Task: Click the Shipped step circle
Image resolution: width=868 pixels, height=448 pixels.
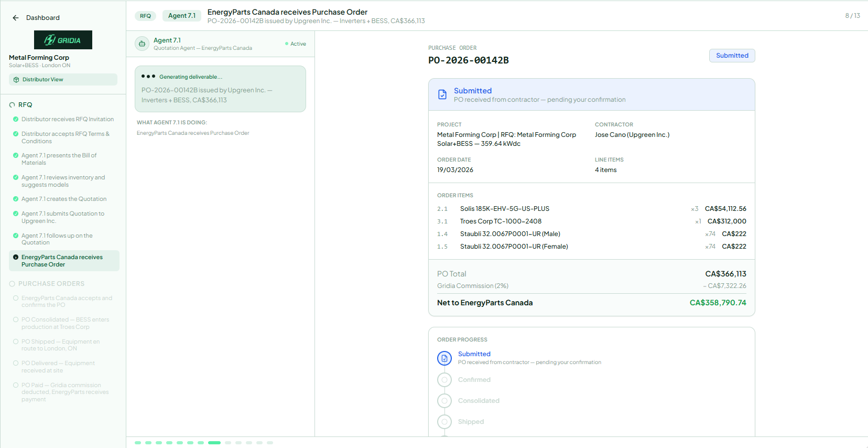Action: [x=444, y=422]
